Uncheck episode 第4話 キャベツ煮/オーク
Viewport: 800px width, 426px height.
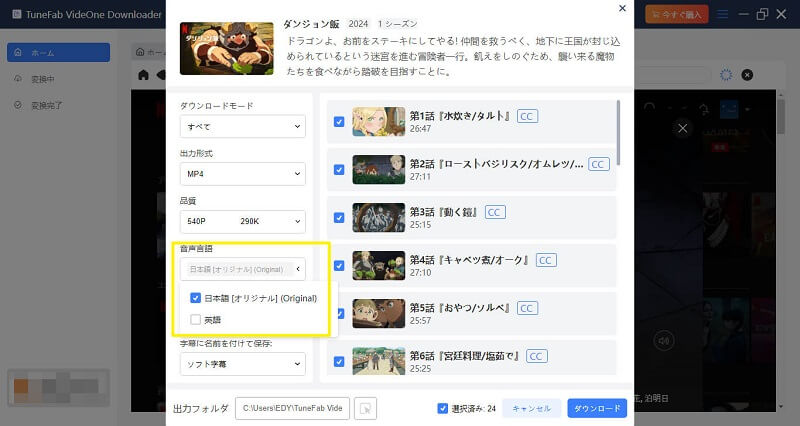click(x=339, y=266)
